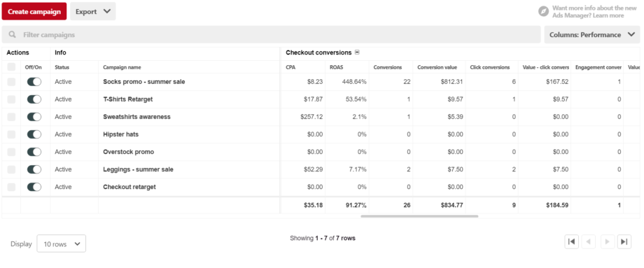Turn off Socks promo - summer sale campaign
644x268 pixels.
click(34, 82)
